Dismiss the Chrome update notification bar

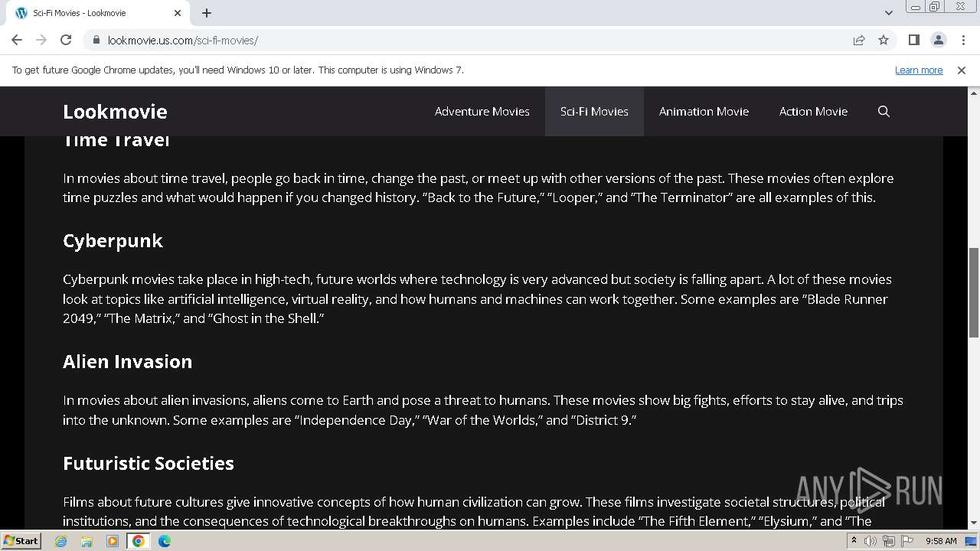pyautogui.click(x=962, y=70)
